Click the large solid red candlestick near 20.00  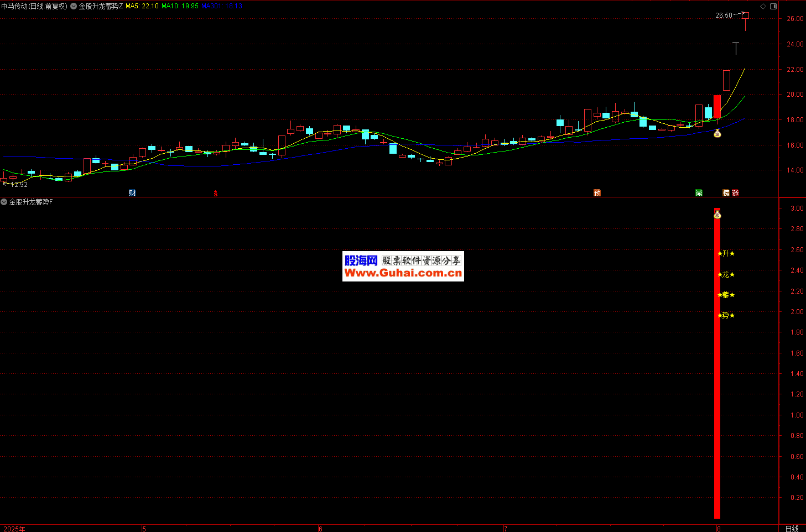pos(717,106)
